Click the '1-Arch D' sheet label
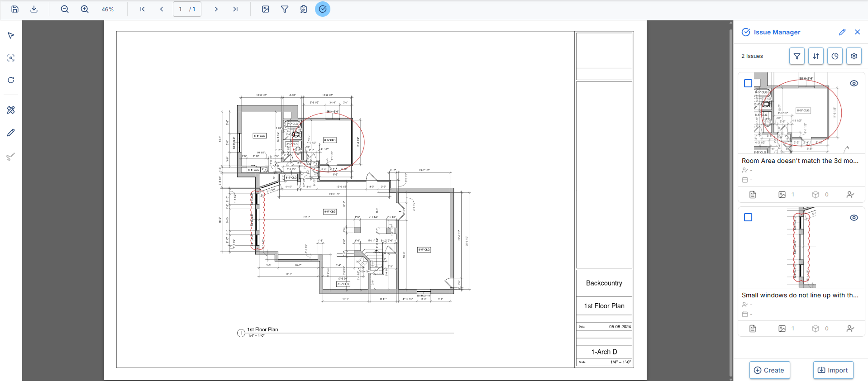The height and width of the screenshot is (382, 868). pos(604,352)
